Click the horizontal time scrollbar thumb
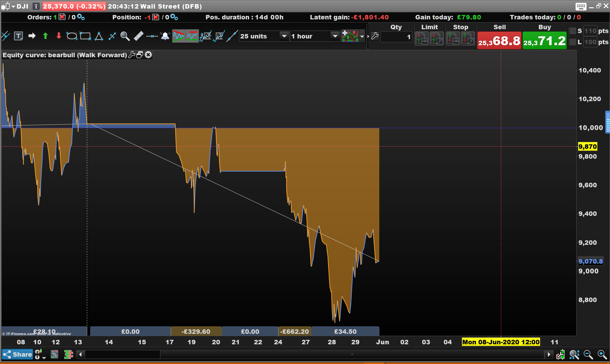This screenshot has height=364, width=610. (x=352, y=354)
